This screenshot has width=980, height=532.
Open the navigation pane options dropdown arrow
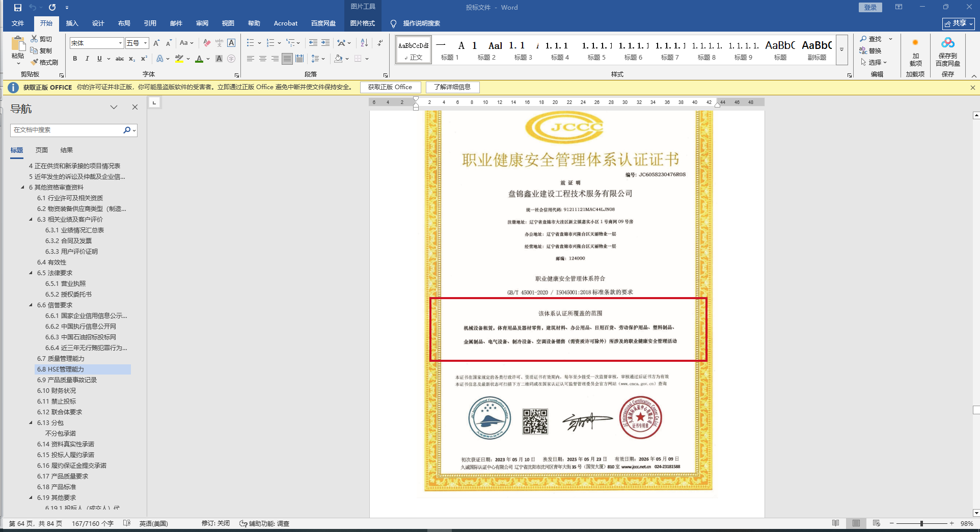(114, 107)
